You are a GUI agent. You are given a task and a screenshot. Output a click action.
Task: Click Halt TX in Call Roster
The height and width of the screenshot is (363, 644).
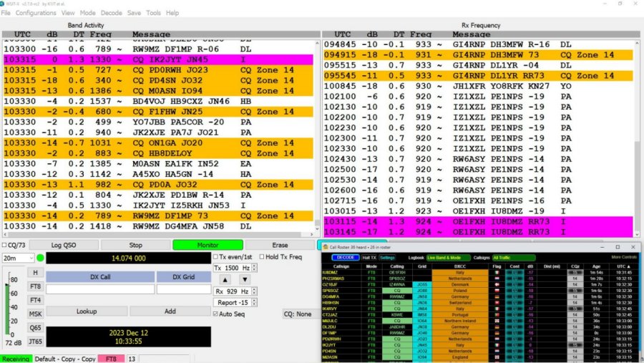pos(369,258)
